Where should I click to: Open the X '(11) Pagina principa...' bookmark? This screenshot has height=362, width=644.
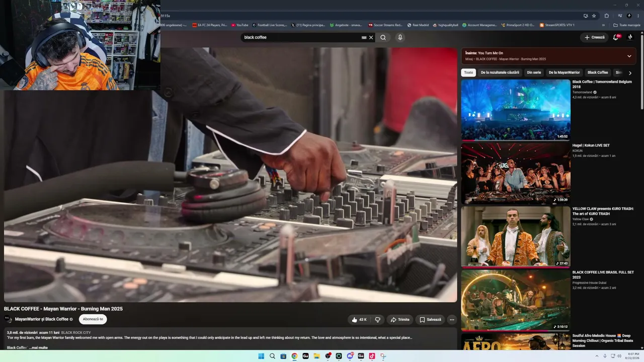point(308,25)
